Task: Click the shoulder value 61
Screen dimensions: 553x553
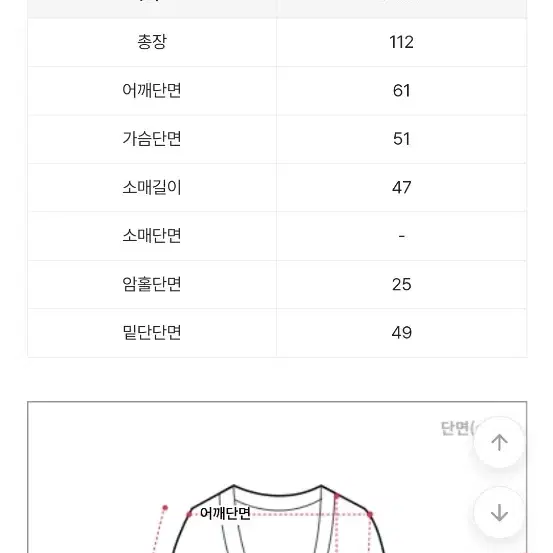Action: pyautogui.click(x=401, y=91)
